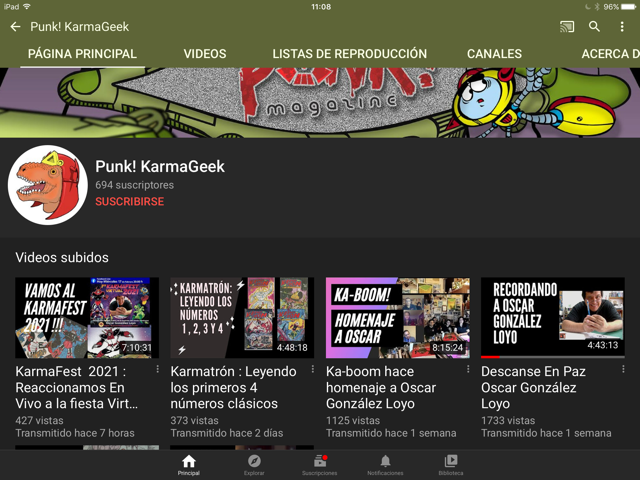
Task: Open 'Karmatrón : Leyendo los primeros 4' title
Action: pyautogui.click(x=233, y=387)
